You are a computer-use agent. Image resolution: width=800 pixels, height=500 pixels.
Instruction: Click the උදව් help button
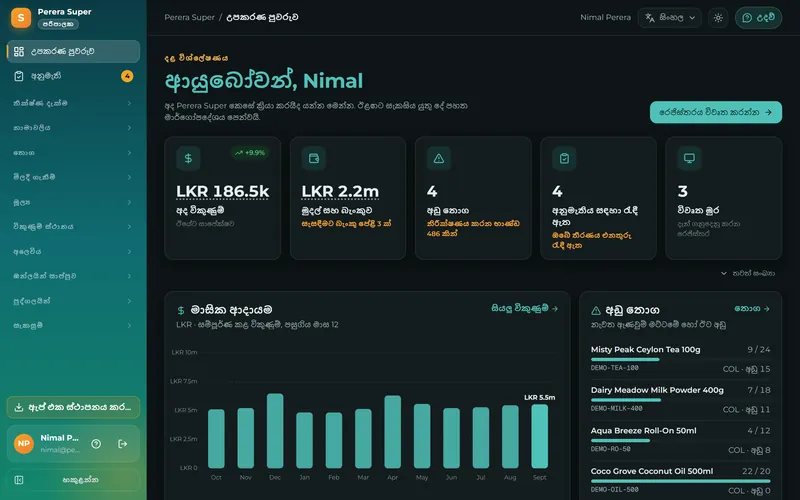(758, 18)
